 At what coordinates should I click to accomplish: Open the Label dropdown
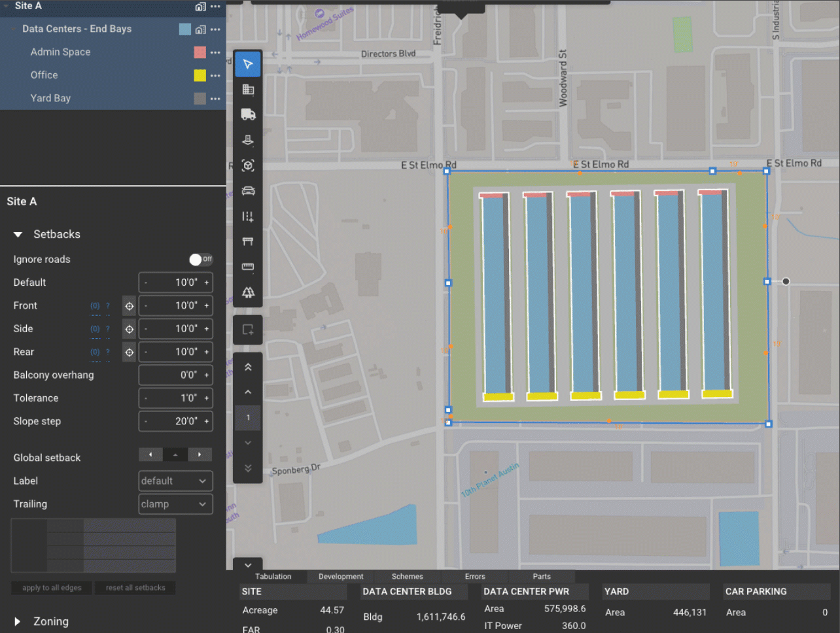175,481
